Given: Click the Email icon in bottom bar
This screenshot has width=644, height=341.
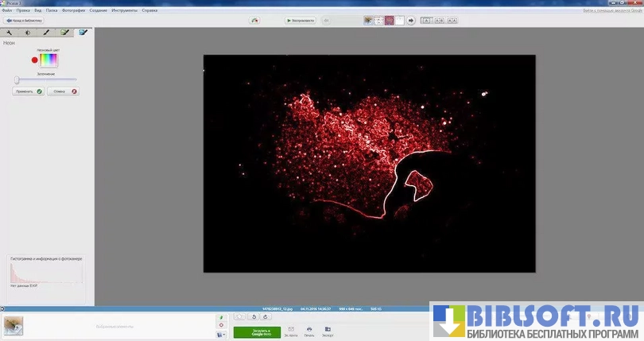Looking at the screenshot, I should coord(291,329).
